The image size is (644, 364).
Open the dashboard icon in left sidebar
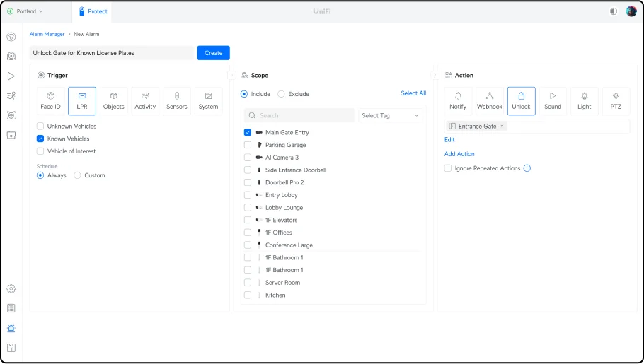tap(11, 37)
